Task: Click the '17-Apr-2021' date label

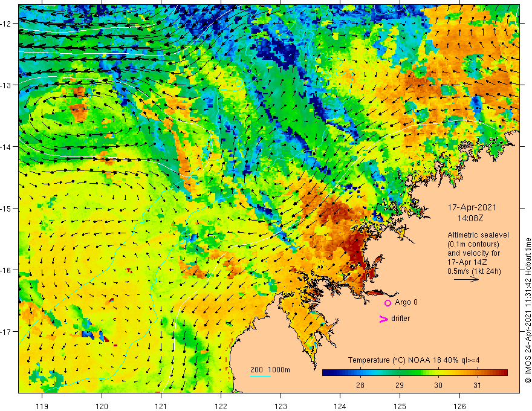Action: point(472,207)
